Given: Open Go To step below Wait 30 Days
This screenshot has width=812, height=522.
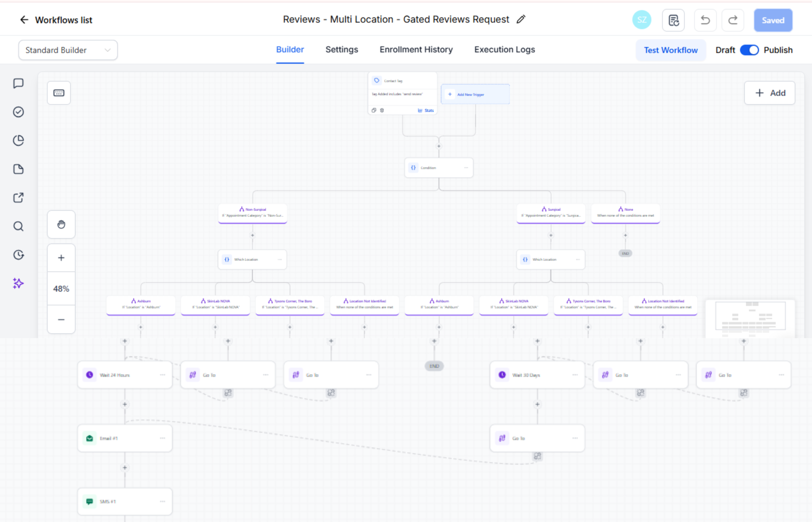Looking at the screenshot, I should (x=537, y=438).
